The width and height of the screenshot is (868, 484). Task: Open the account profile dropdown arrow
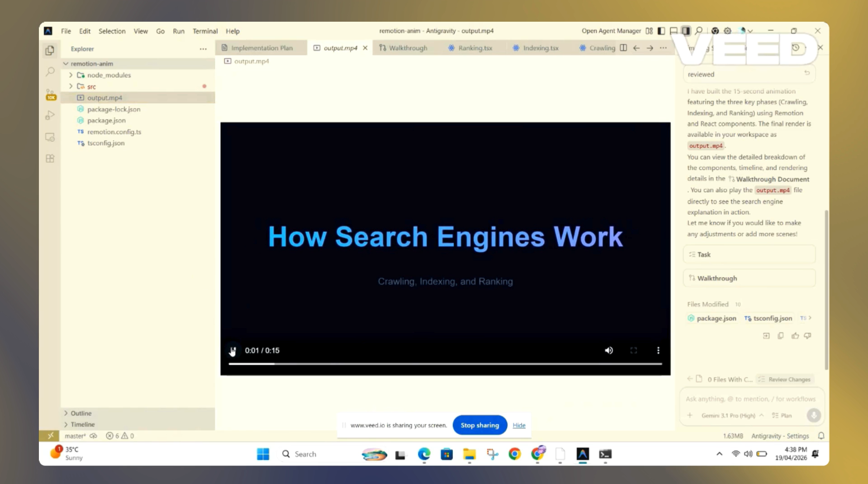coord(750,31)
